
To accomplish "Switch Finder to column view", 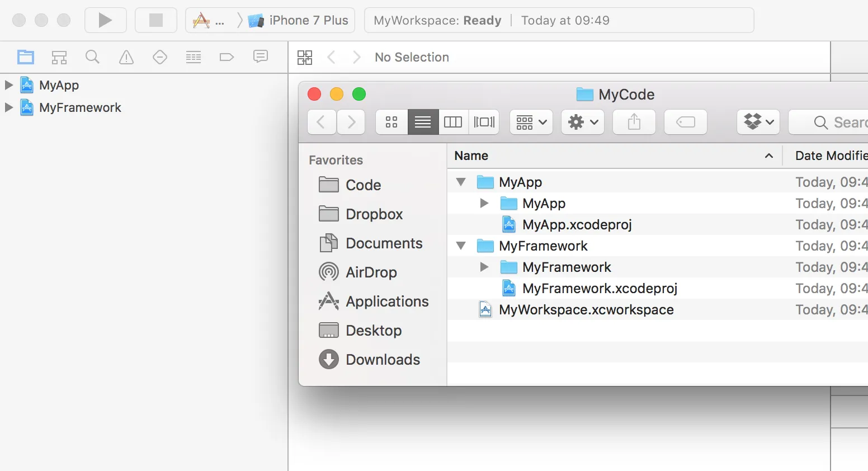I will pos(453,122).
